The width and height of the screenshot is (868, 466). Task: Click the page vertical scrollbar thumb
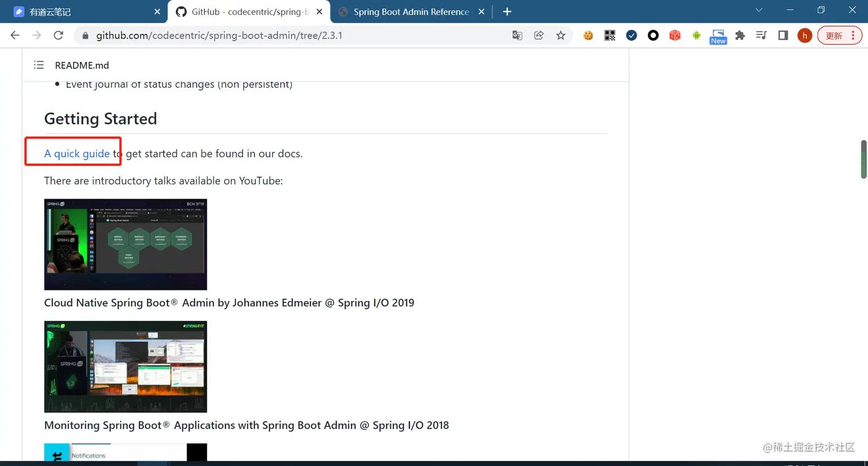click(863, 159)
